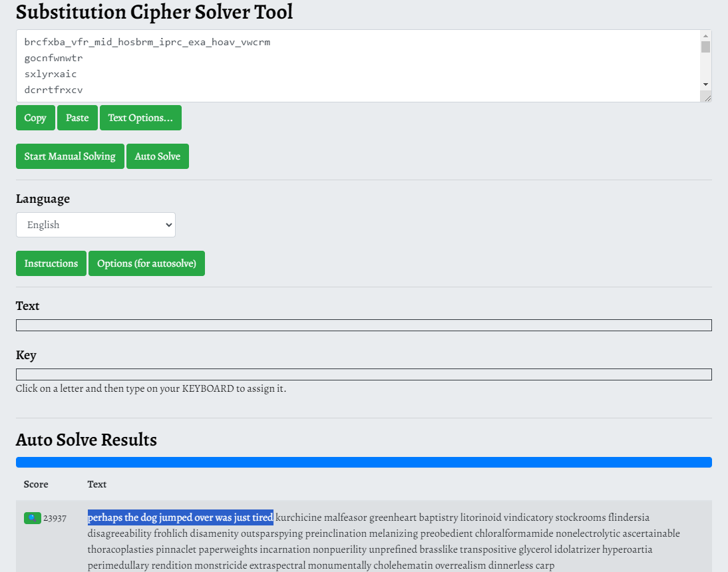Image resolution: width=728 pixels, height=572 pixels.
Task: Click the green magnifier icon beside score 23937
Action: point(32,518)
